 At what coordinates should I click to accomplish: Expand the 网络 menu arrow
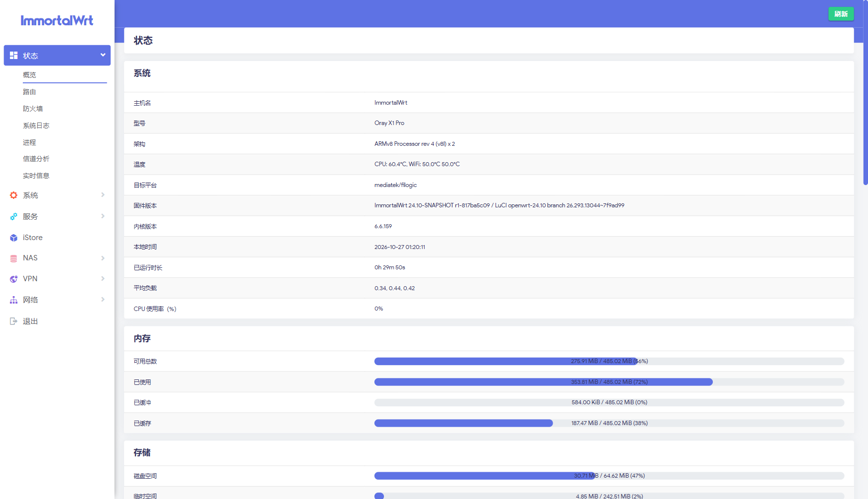(x=103, y=300)
